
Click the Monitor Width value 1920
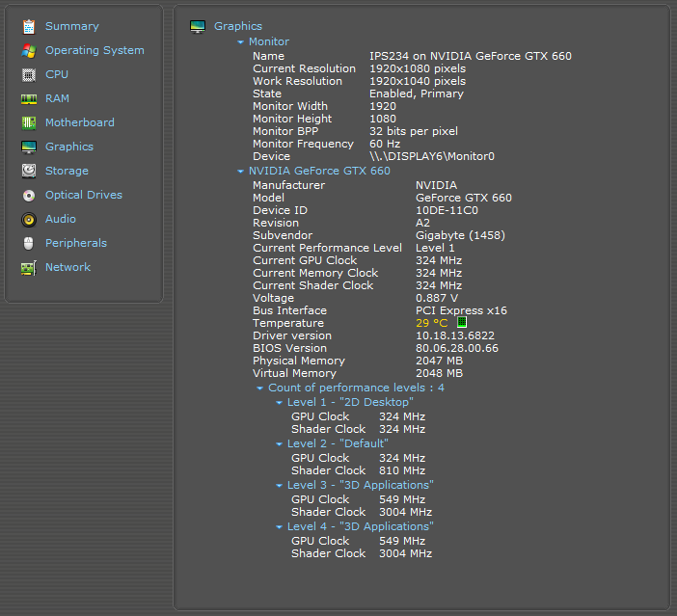383,106
